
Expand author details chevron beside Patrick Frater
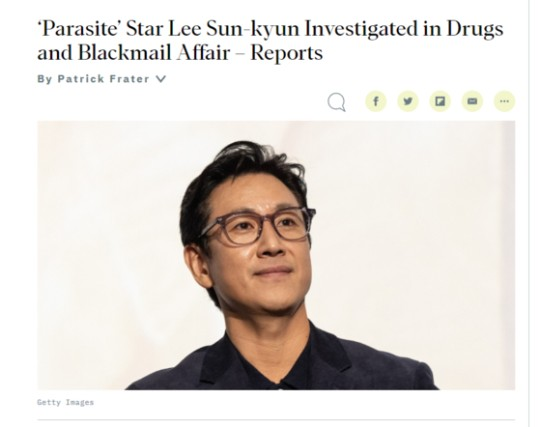(x=161, y=79)
